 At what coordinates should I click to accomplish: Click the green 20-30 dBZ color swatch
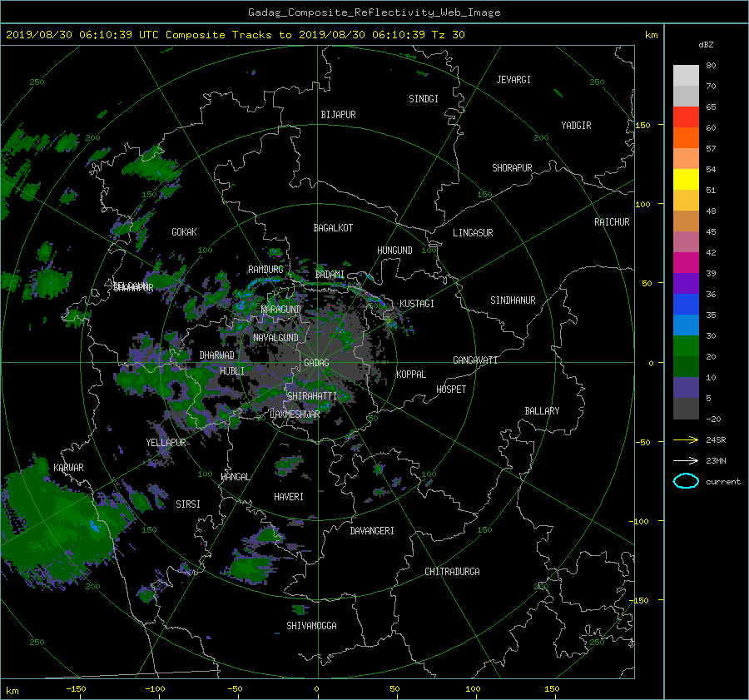686,346
